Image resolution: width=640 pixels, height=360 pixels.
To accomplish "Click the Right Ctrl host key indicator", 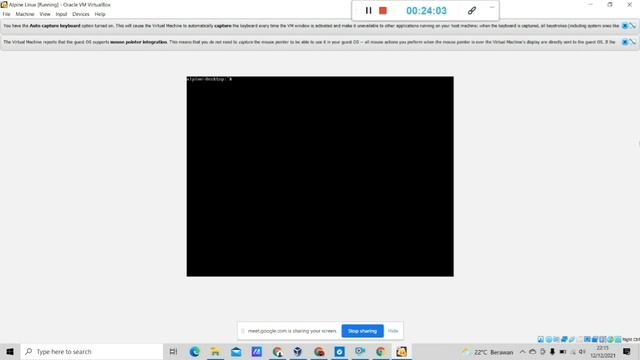I will click(x=631, y=339).
